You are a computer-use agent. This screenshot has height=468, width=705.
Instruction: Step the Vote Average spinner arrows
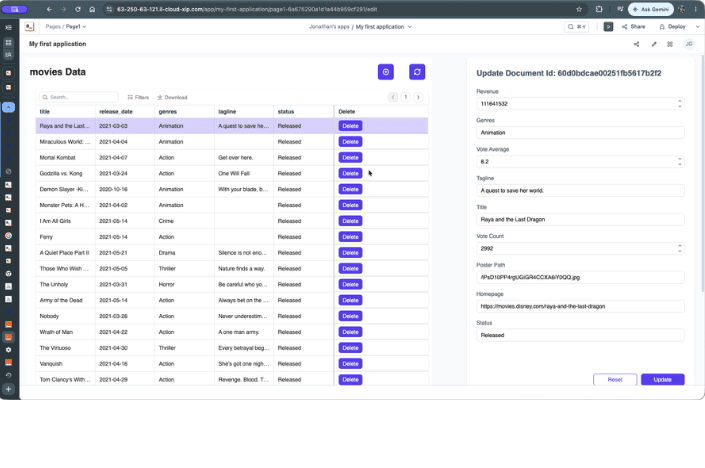(x=680, y=162)
